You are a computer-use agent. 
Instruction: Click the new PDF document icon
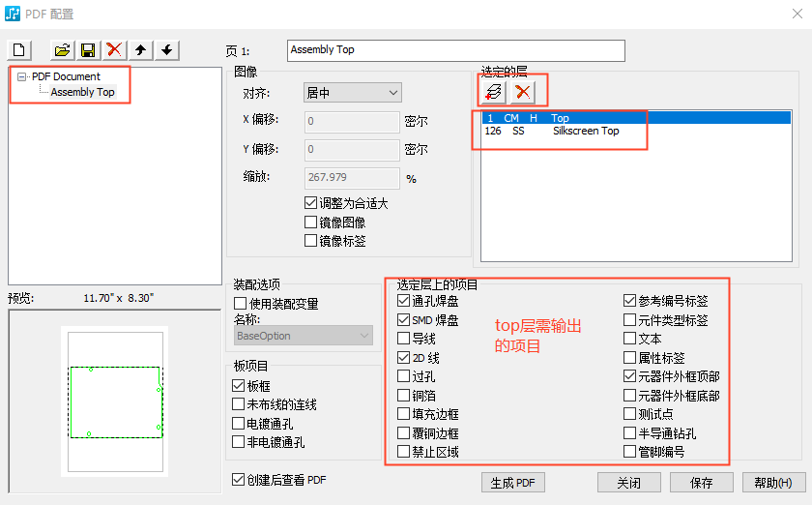tap(19, 50)
